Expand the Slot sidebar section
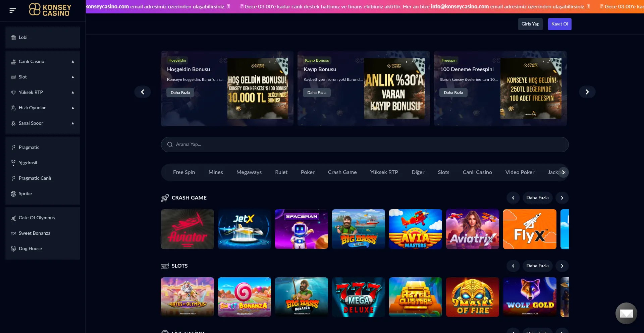Screen dimensions: 644x333 pyautogui.click(x=73, y=77)
